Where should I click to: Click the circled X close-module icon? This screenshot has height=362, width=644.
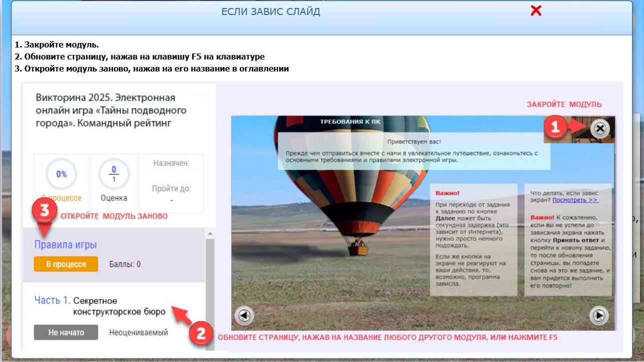coord(600,128)
